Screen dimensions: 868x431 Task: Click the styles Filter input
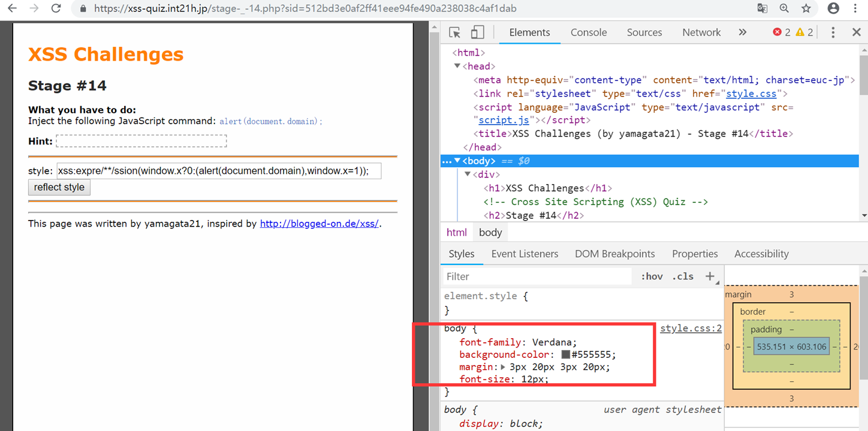click(538, 276)
